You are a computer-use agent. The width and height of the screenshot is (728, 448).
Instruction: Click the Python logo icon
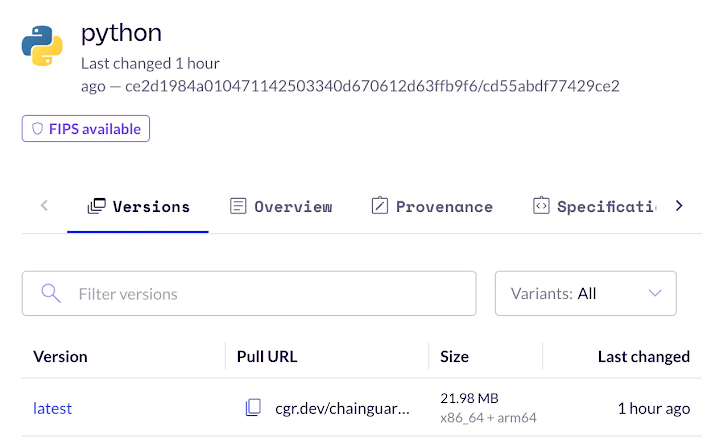click(x=42, y=45)
